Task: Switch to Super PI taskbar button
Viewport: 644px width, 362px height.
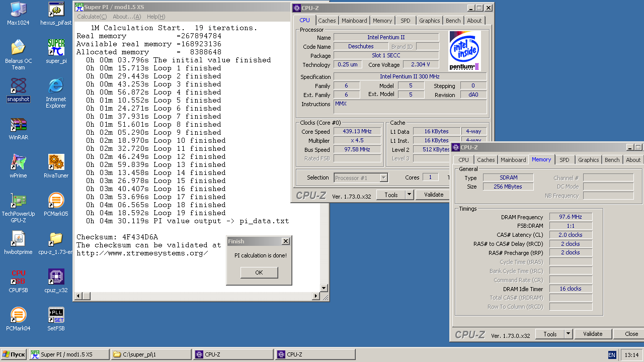Action: pyautogui.click(x=69, y=354)
